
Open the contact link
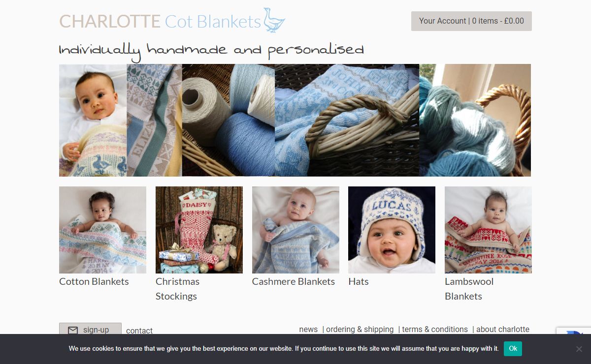click(x=139, y=331)
